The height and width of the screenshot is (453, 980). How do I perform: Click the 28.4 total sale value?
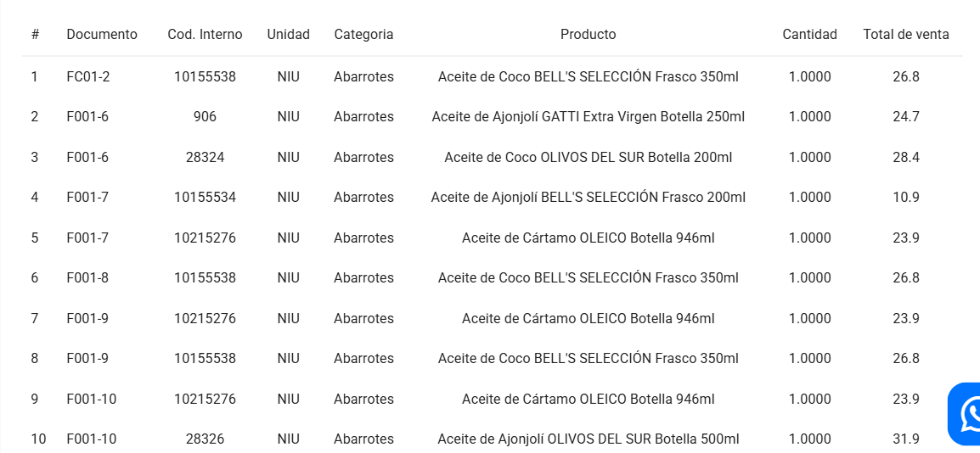[x=906, y=157]
